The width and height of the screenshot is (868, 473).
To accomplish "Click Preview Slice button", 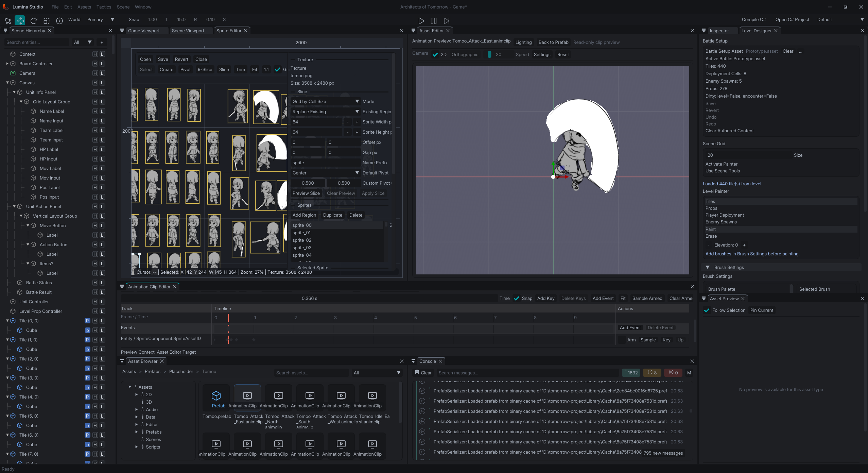I will coord(306,193).
